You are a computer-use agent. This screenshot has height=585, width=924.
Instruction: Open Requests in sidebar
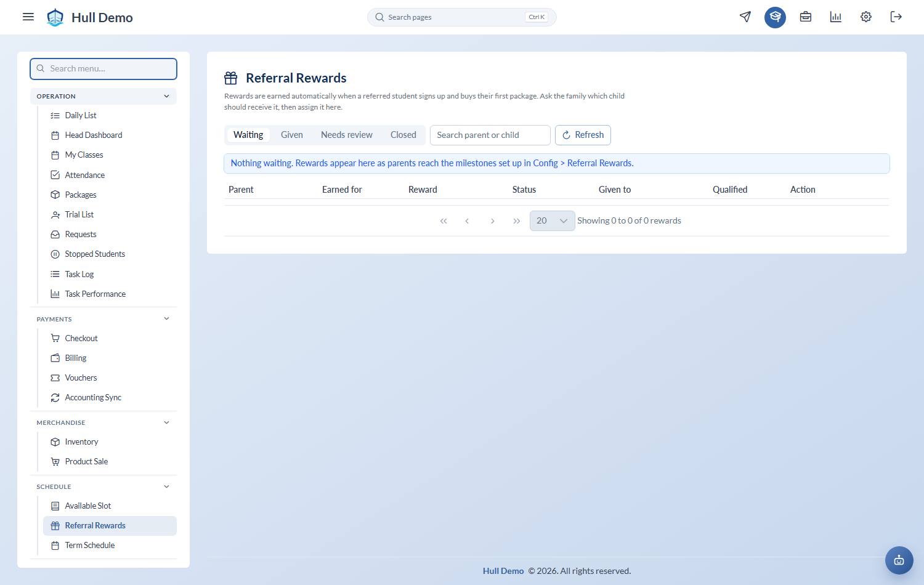(x=110, y=234)
